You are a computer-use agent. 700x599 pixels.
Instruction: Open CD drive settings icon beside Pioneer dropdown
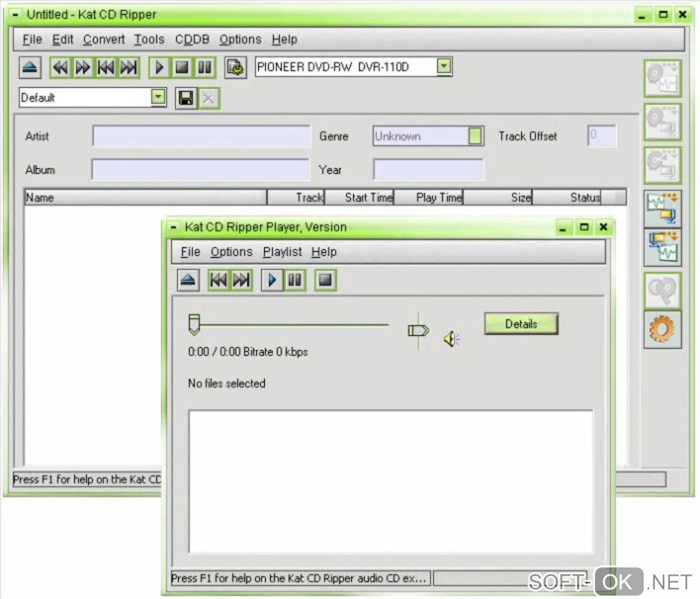point(235,68)
